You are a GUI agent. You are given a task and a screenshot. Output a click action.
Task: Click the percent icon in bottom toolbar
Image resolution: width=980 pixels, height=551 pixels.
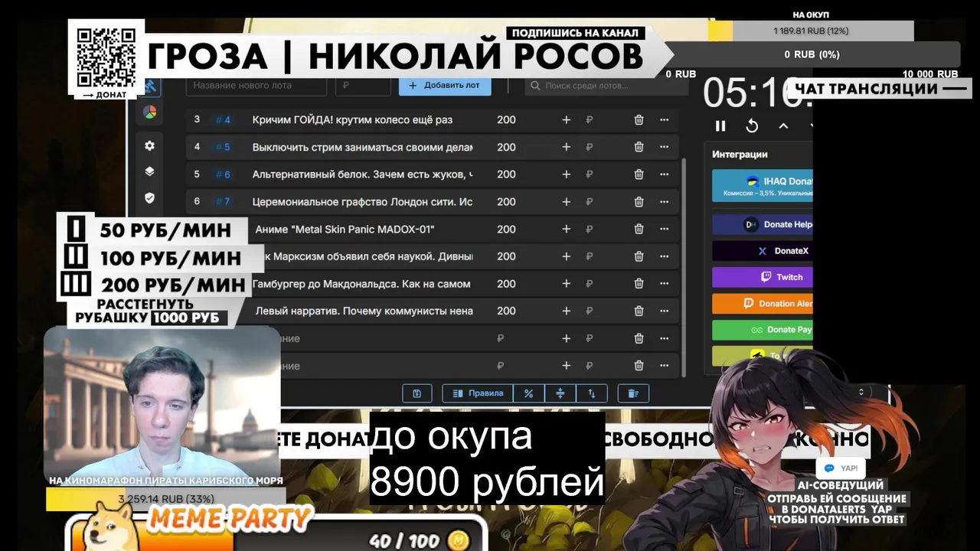pos(528,393)
